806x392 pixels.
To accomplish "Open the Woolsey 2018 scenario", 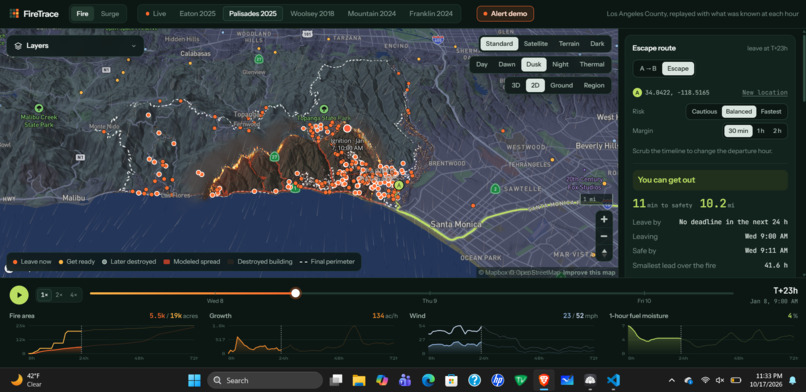I will click(x=313, y=14).
